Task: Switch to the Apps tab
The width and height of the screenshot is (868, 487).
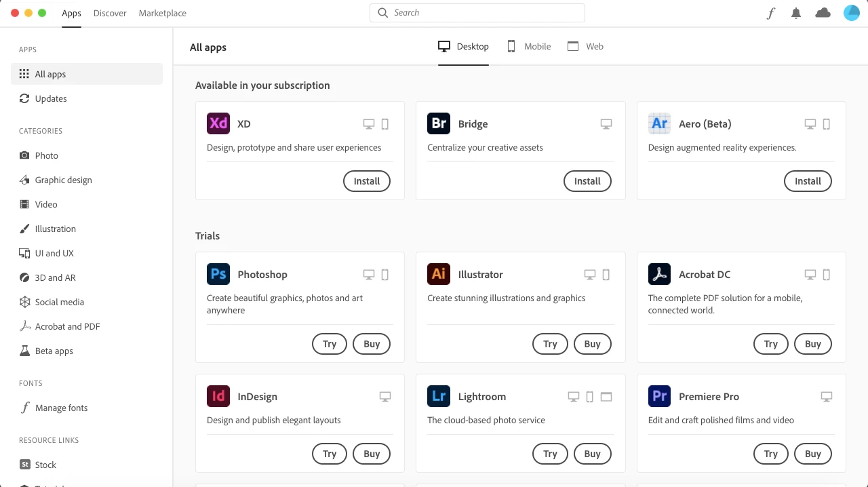Action: pos(71,14)
